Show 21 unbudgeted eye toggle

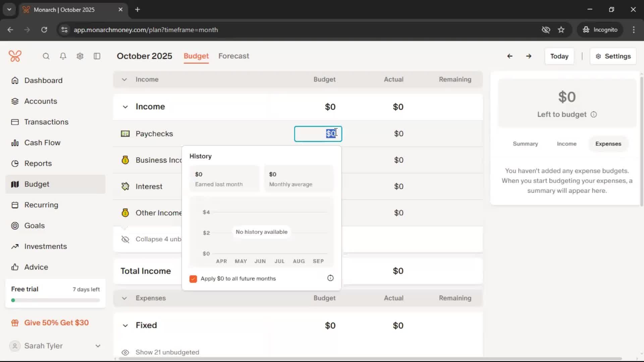pos(125,352)
